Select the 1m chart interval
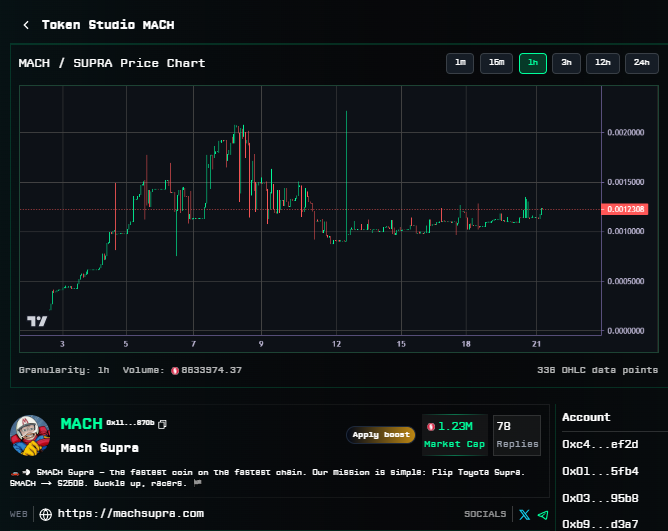Image resolution: width=668 pixels, height=531 pixels. pos(460,63)
